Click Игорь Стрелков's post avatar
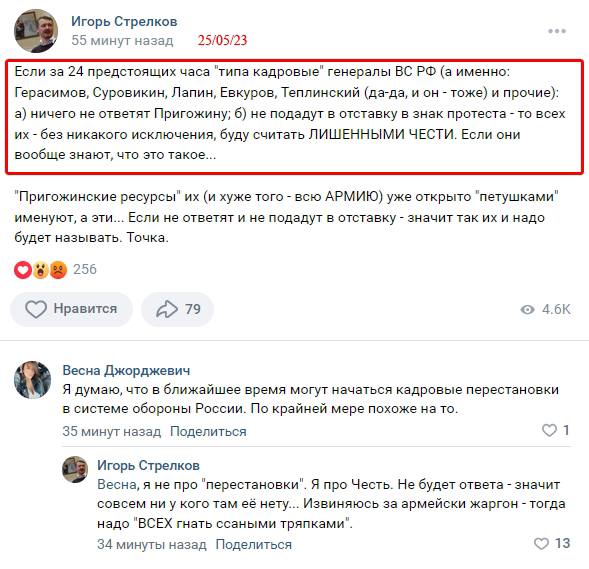 pos(36,31)
